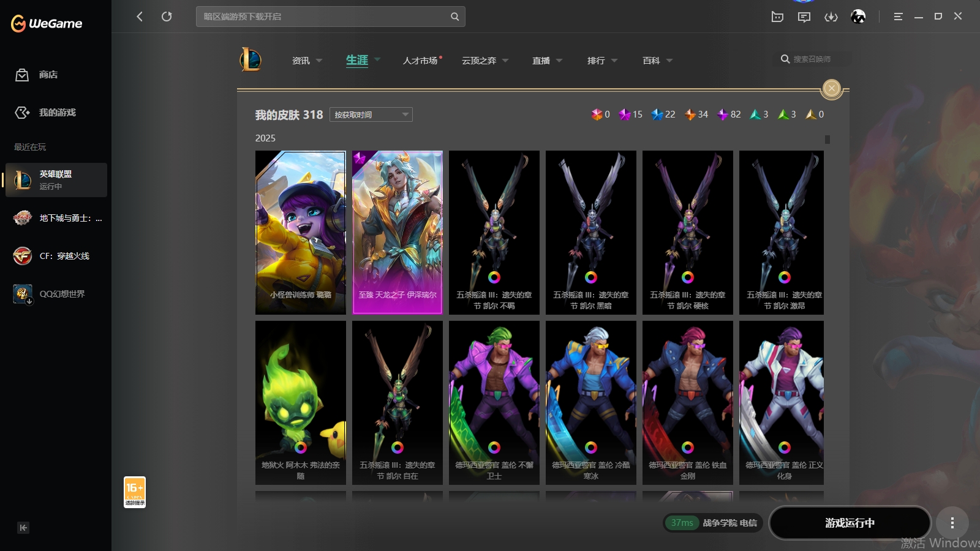
Task: Collapse the left sidebar panel
Action: pos(23,528)
